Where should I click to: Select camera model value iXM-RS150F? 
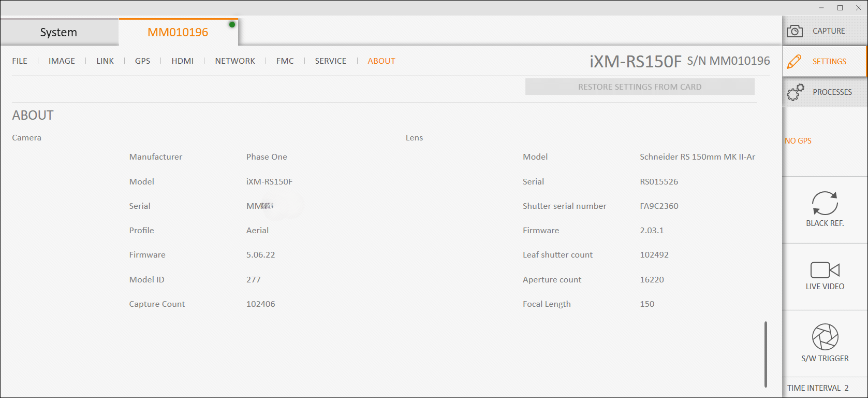(x=269, y=181)
